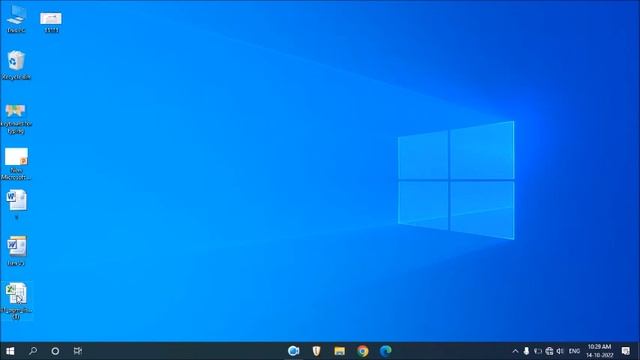Launch Microsoft Edge from the taskbar

coord(385,351)
